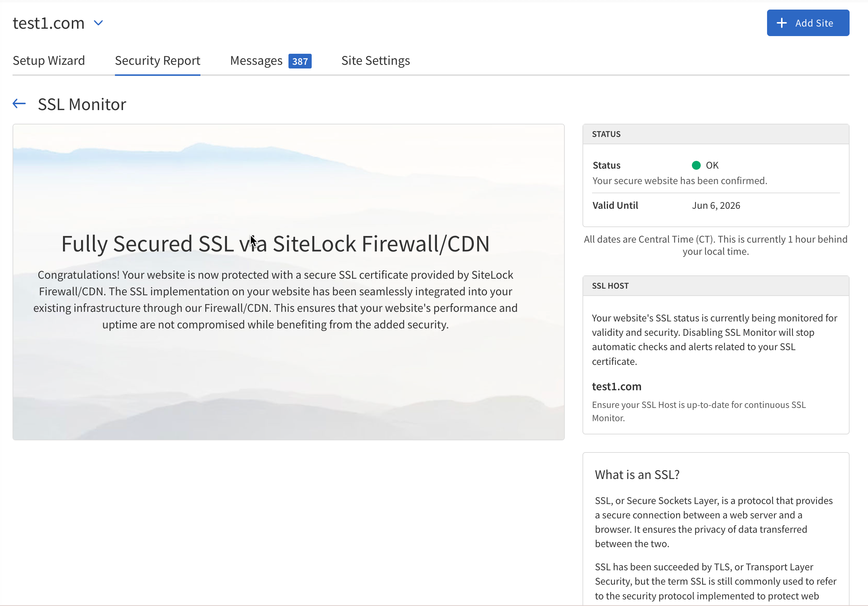Screen dimensions: 868x606
Task: Expand the test1.com site chevron
Action: tap(98, 23)
